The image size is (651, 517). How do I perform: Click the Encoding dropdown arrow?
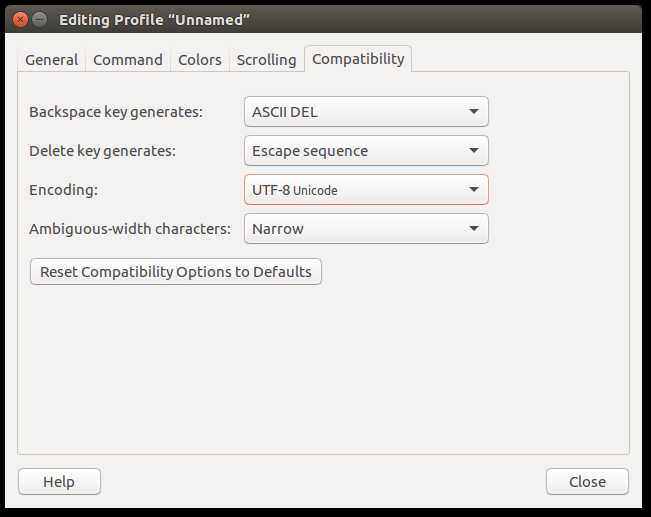click(474, 190)
